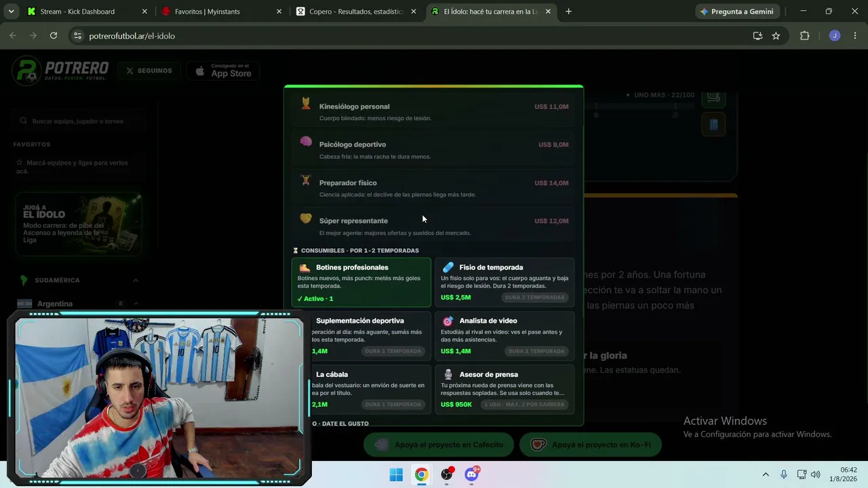Click the brain icon for Psicólogo deportivo
868x488 pixels.
[306, 142]
